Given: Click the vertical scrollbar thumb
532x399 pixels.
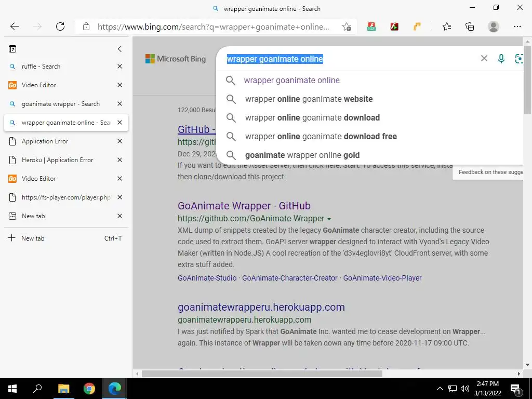Looking at the screenshot, I should [527, 79].
